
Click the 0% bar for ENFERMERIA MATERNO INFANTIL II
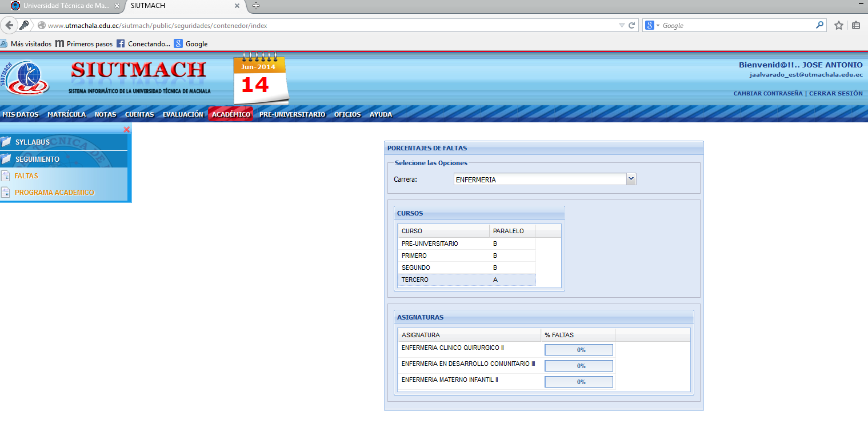(579, 382)
